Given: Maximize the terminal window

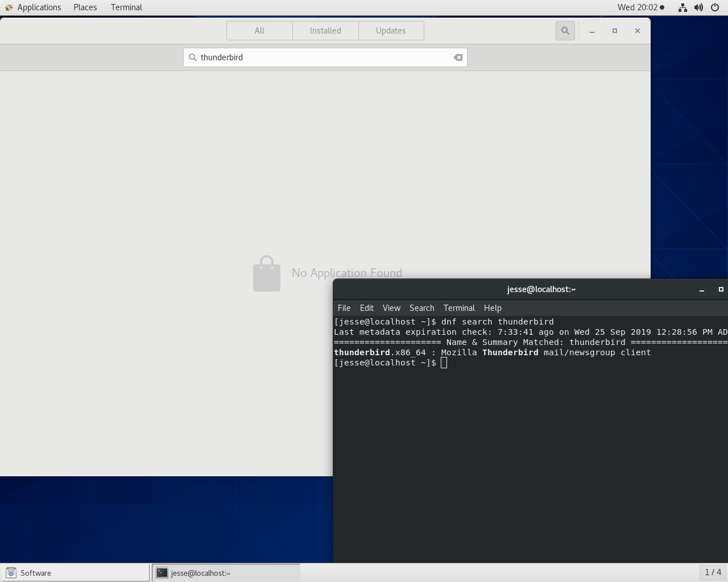Looking at the screenshot, I should click(x=721, y=289).
